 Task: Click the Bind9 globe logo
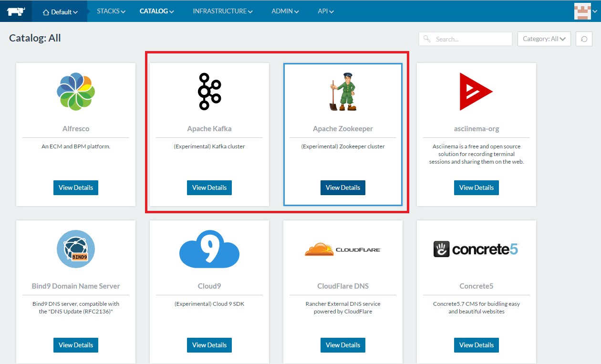click(76, 249)
